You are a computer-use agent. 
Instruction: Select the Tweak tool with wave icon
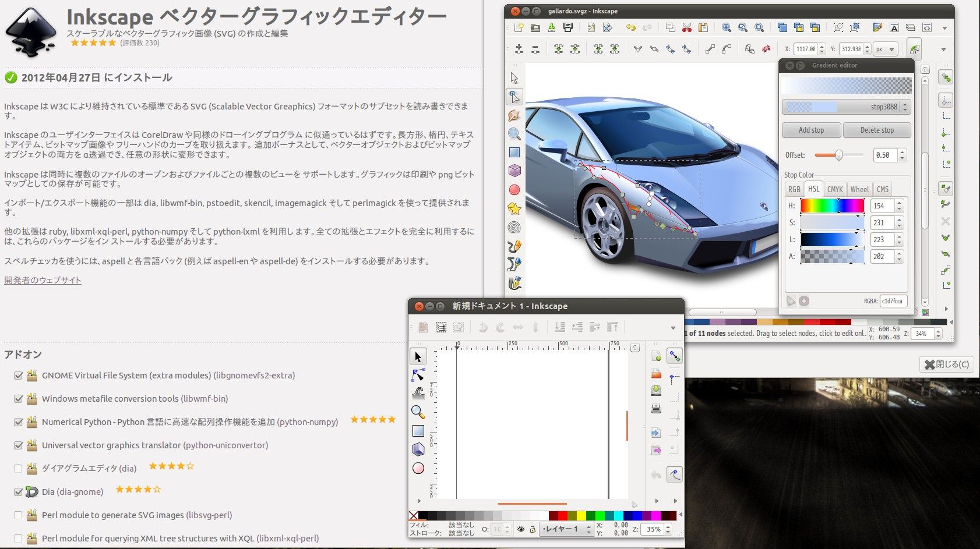[x=418, y=394]
